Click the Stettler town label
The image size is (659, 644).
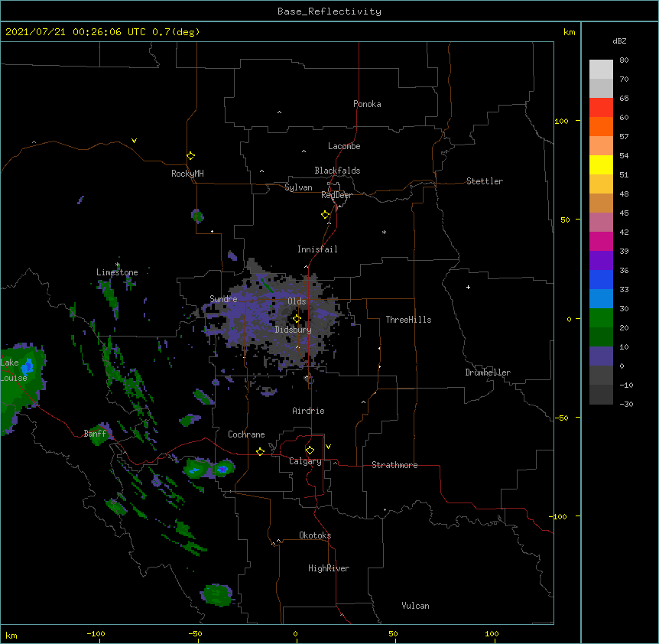[485, 181]
